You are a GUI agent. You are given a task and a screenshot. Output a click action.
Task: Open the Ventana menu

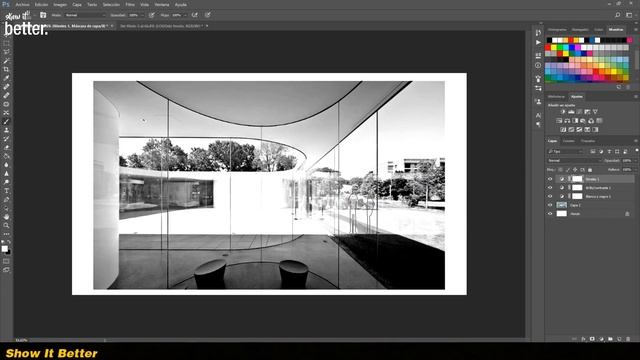[162, 4]
